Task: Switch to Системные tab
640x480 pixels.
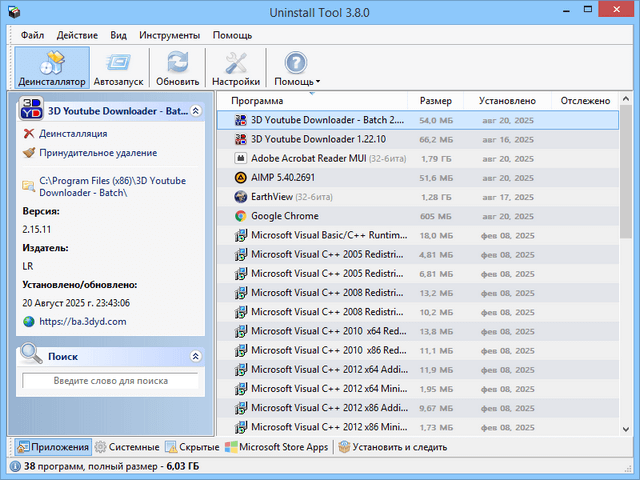Action: [127, 447]
